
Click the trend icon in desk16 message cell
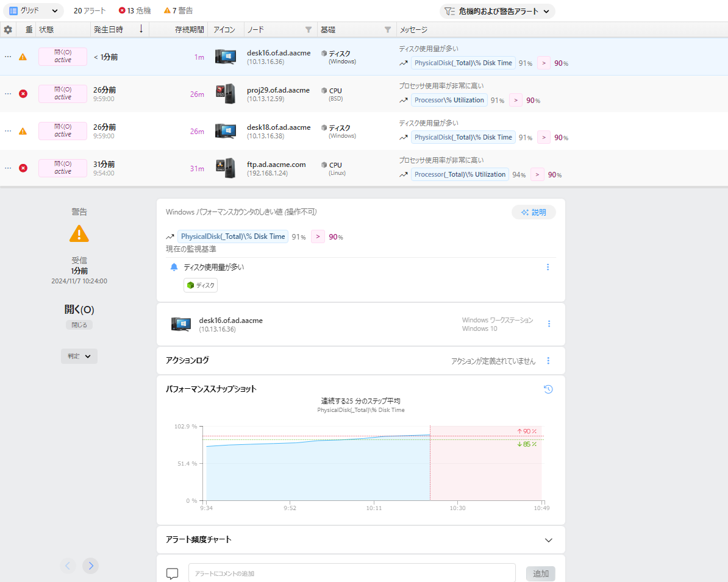[404, 63]
